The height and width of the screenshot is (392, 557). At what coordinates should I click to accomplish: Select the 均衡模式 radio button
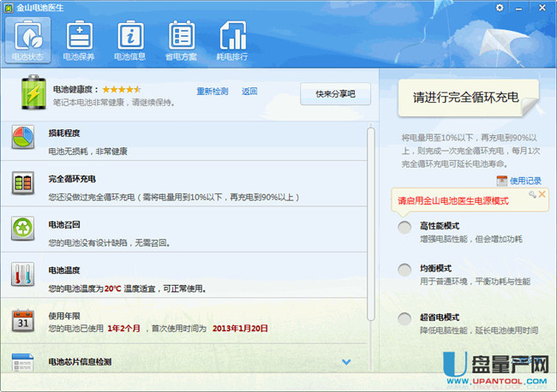[x=404, y=270]
